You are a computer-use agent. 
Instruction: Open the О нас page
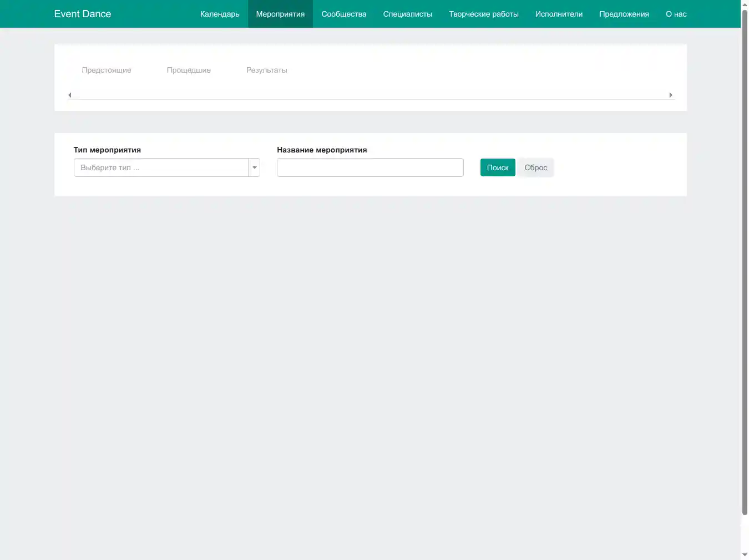(x=676, y=14)
